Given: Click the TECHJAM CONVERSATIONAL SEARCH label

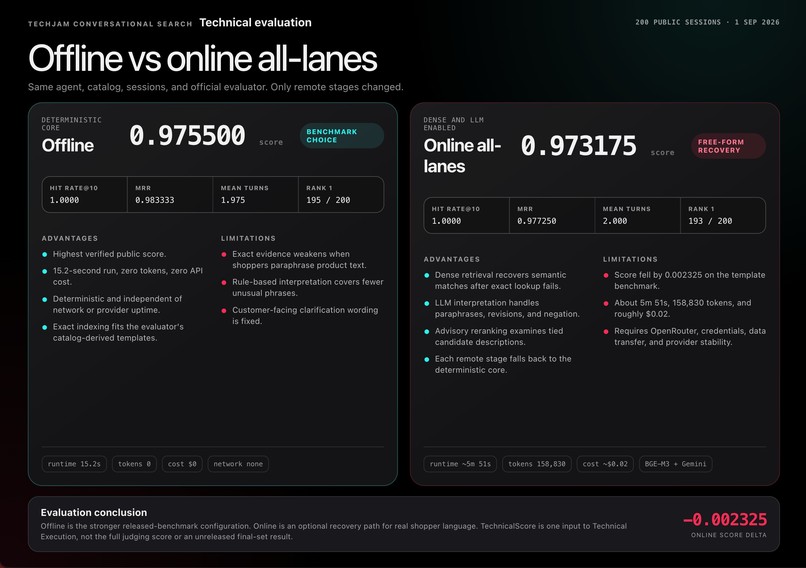Looking at the screenshot, I should [110, 24].
